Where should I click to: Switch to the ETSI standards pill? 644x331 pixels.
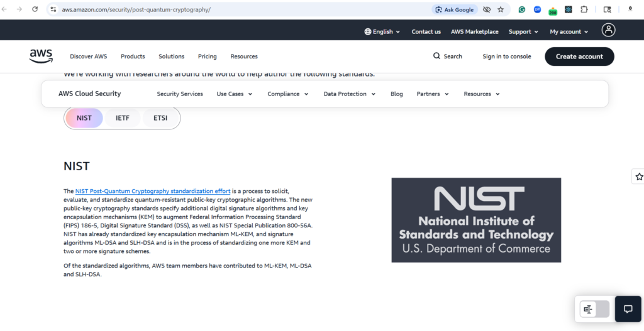[160, 117]
